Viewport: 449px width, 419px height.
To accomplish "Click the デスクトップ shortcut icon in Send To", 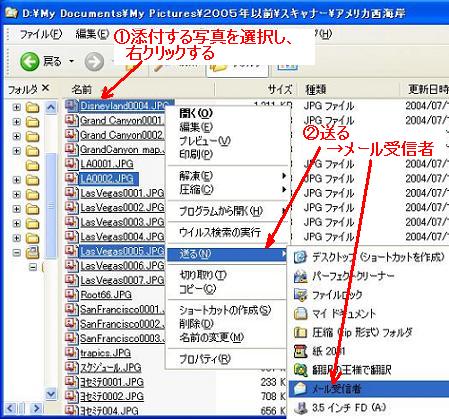I will pos(300,257).
